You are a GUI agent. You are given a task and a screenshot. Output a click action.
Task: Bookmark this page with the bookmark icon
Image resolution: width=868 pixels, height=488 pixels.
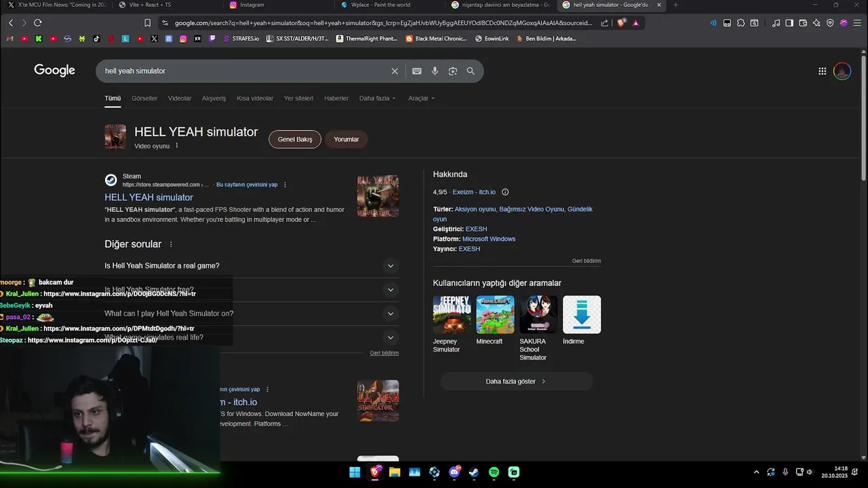tap(147, 22)
